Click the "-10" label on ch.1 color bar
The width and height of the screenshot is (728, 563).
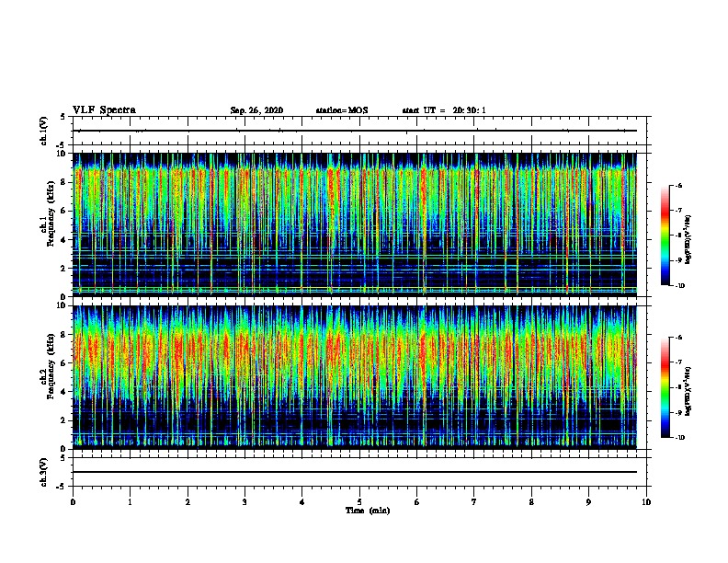[679, 286]
